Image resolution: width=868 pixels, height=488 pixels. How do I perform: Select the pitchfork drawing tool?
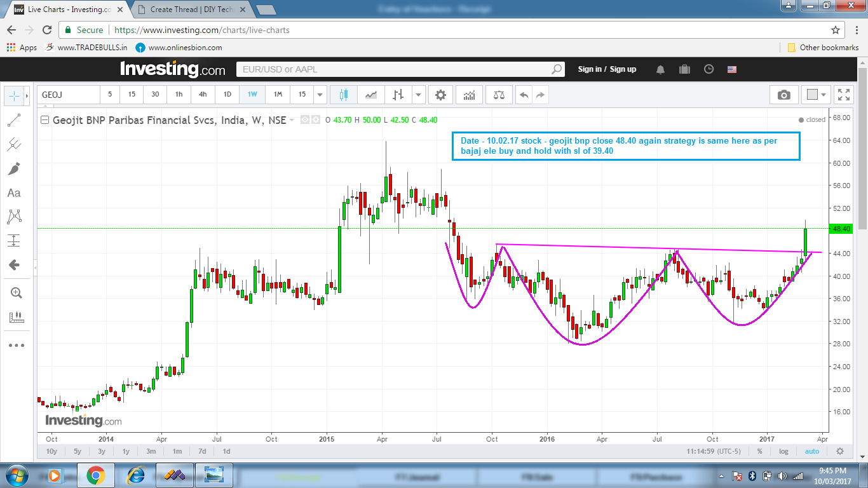(x=14, y=144)
